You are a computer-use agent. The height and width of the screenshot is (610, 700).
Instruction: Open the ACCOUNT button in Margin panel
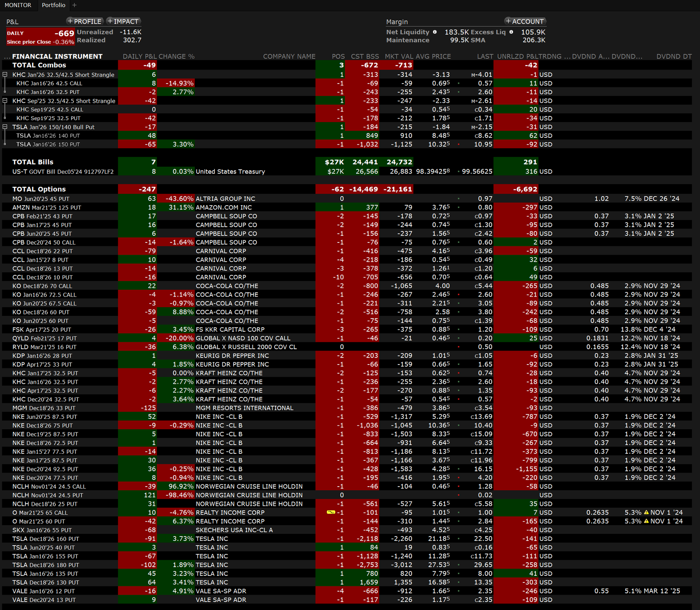tap(525, 21)
